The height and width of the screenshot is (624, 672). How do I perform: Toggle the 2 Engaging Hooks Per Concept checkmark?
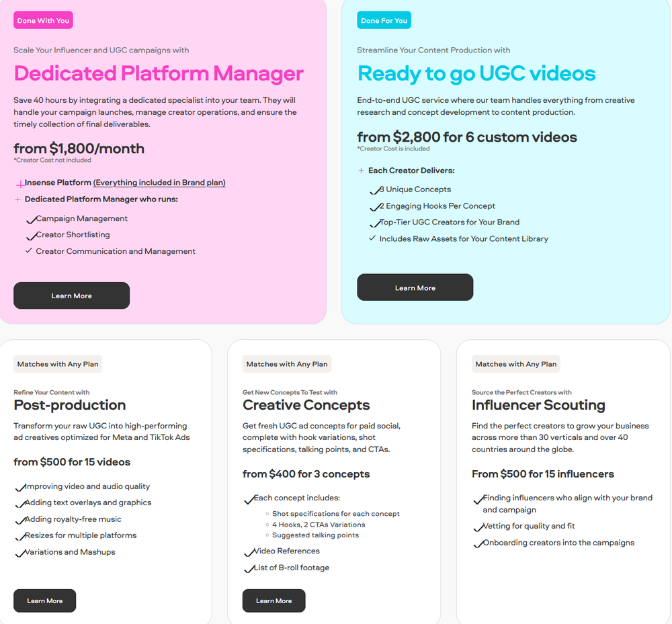coord(374,206)
